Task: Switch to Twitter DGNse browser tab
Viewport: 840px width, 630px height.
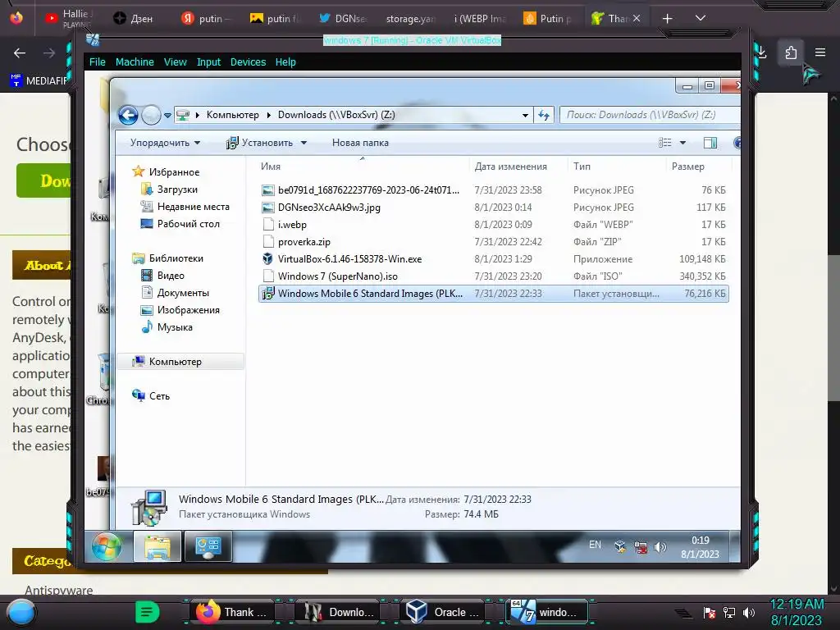Action: [x=343, y=19]
